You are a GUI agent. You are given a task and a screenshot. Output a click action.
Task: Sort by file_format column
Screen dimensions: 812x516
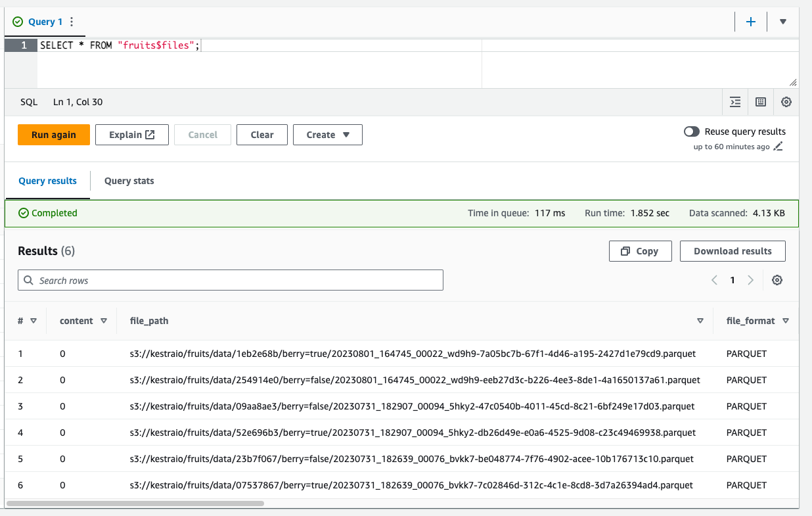786,321
